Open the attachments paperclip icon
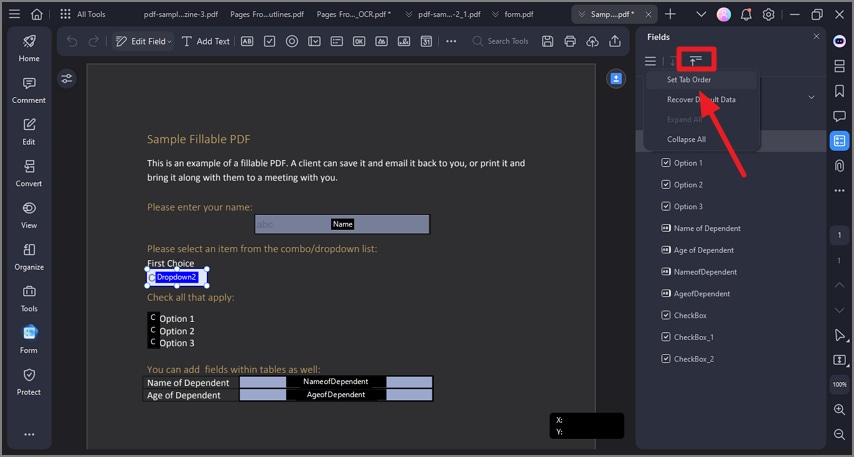 (x=839, y=166)
